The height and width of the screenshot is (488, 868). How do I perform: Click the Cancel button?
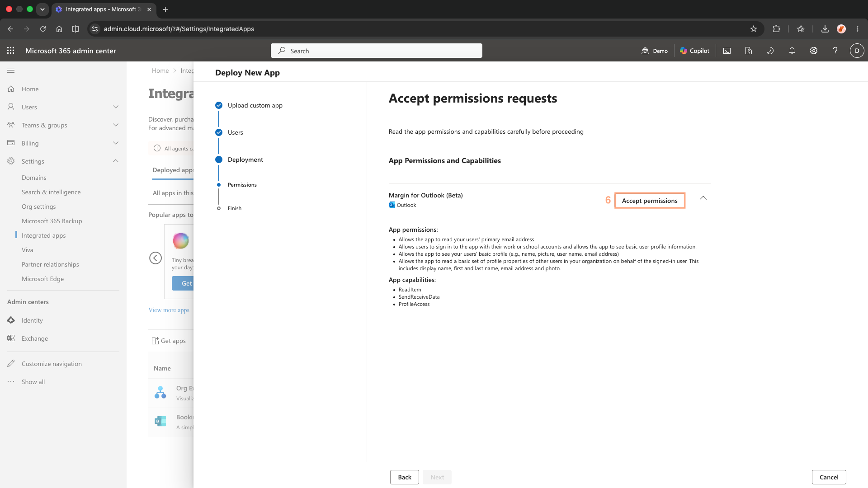[x=829, y=477]
